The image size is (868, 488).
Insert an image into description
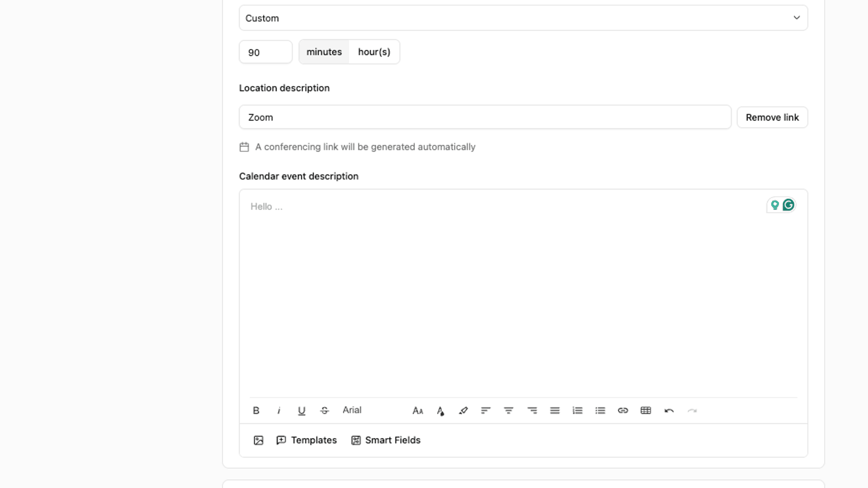[x=259, y=440]
